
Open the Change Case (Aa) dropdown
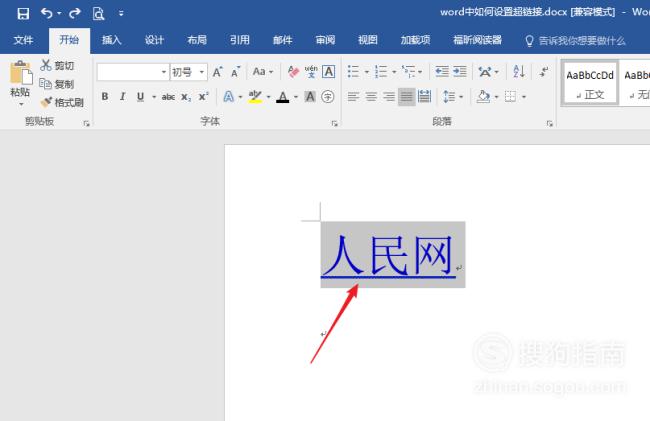pos(263,72)
